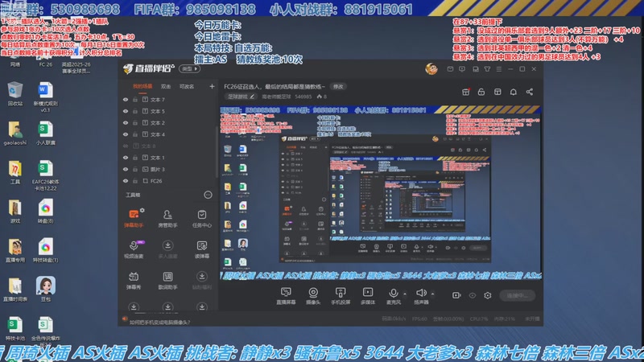The image size is (644, 362).
Task: Click the streamer avatar in title bar
Action: [431, 69]
